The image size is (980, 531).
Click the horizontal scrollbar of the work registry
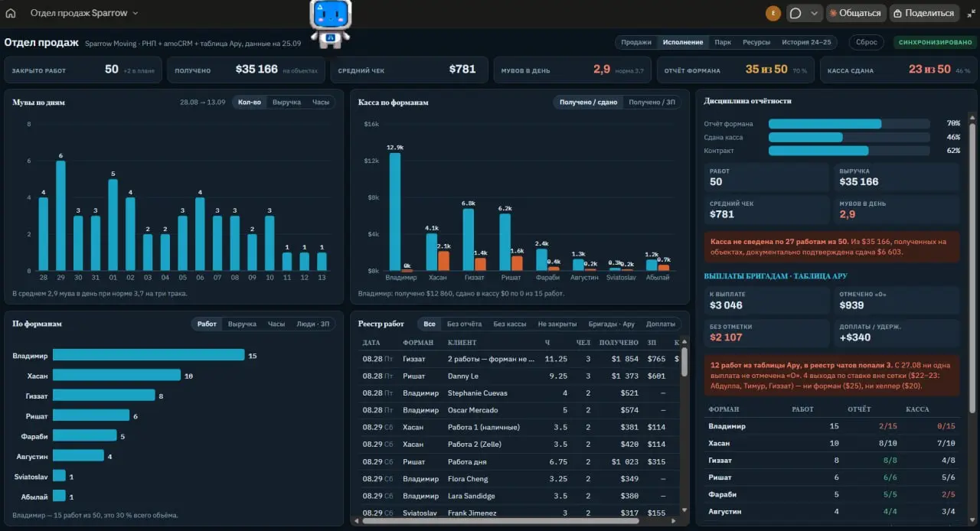[500, 521]
